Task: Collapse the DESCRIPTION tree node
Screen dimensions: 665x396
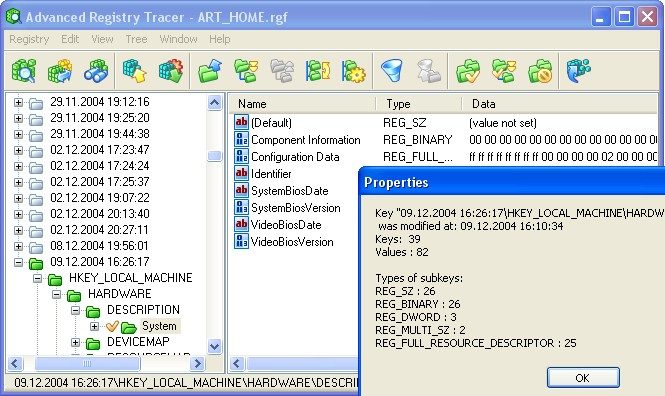Action: coord(75,310)
